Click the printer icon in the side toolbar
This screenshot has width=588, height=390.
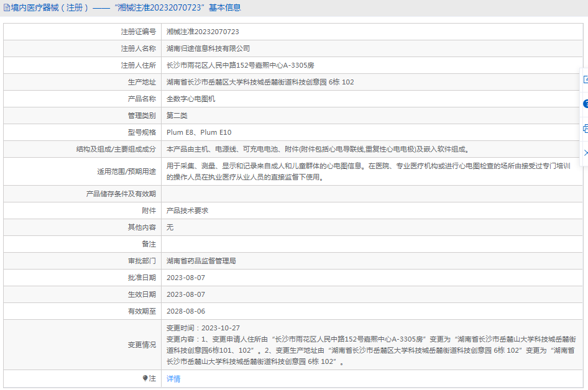(x=586, y=129)
